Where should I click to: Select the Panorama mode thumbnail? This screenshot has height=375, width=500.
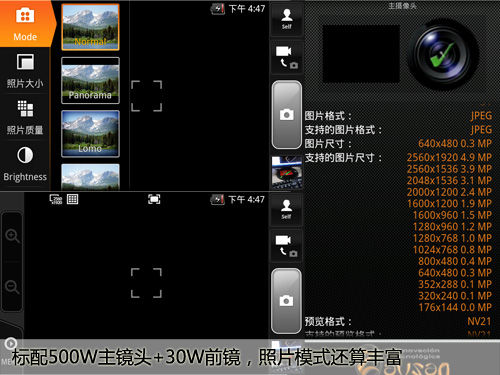(x=90, y=80)
